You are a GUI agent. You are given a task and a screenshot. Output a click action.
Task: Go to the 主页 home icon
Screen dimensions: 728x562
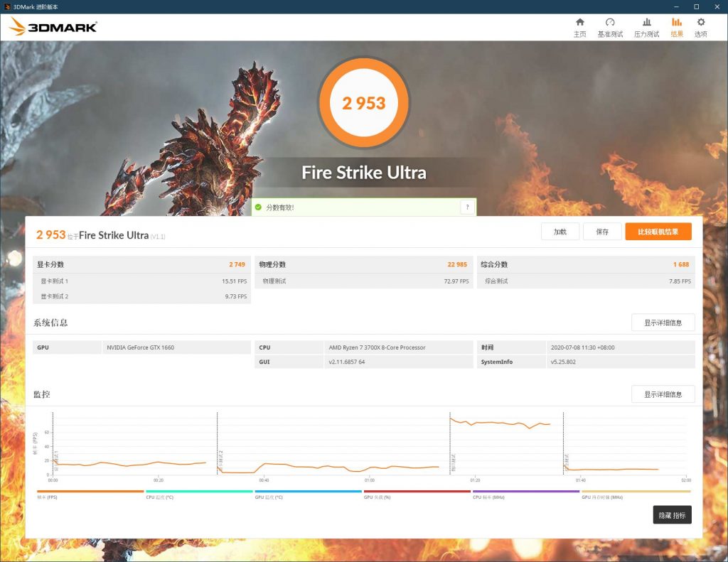tap(580, 22)
